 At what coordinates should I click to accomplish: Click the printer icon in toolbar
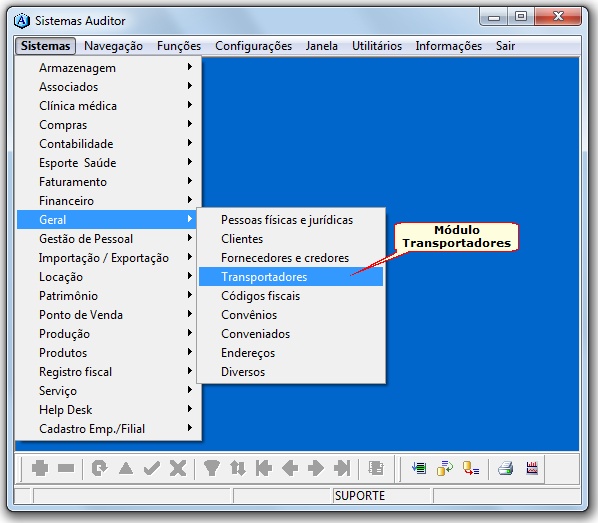tap(506, 468)
